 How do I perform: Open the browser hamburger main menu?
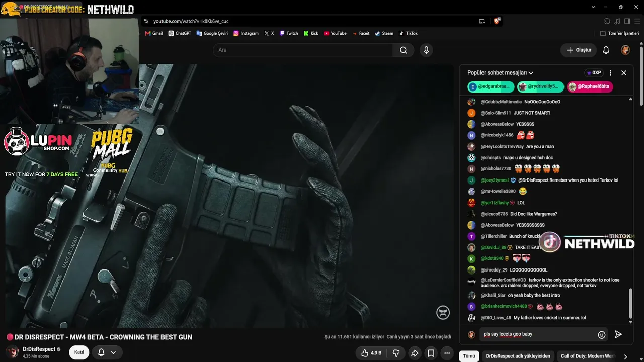click(636, 21)
